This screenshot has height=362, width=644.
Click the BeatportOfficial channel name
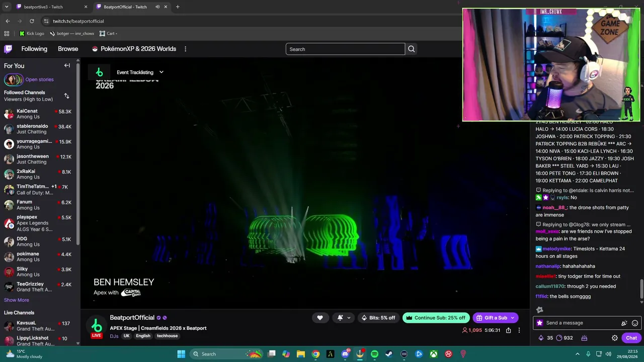point(132,318)
